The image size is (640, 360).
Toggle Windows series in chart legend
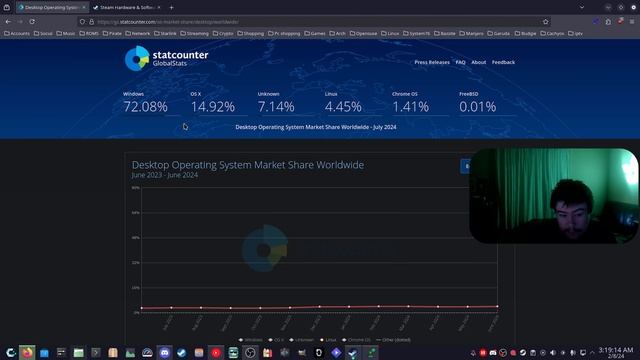point(250,340)
